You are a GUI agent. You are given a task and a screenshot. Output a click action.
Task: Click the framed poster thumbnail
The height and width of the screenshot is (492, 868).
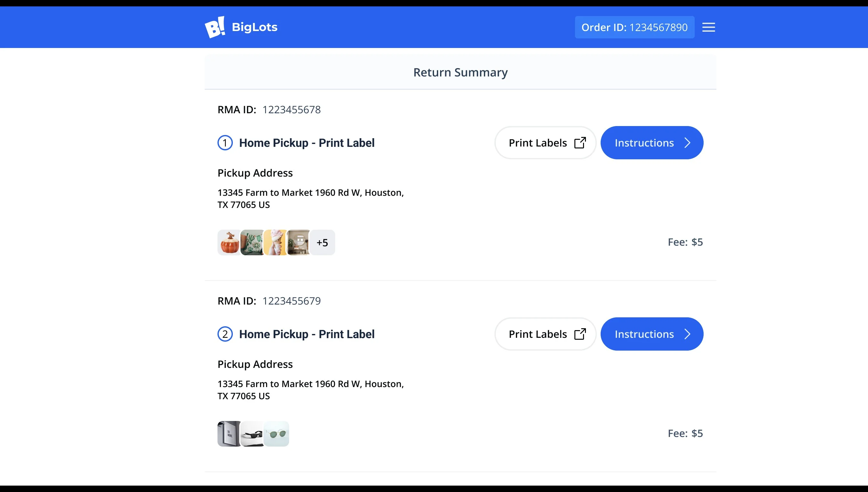229,433
